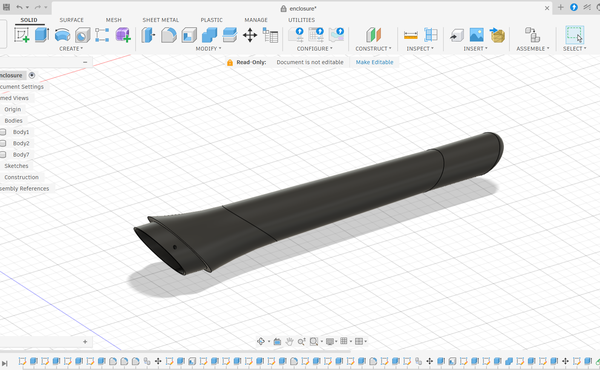Click the timeline horizontal scrollbar
Screen dimensions: 600x370
coord(175,351)
